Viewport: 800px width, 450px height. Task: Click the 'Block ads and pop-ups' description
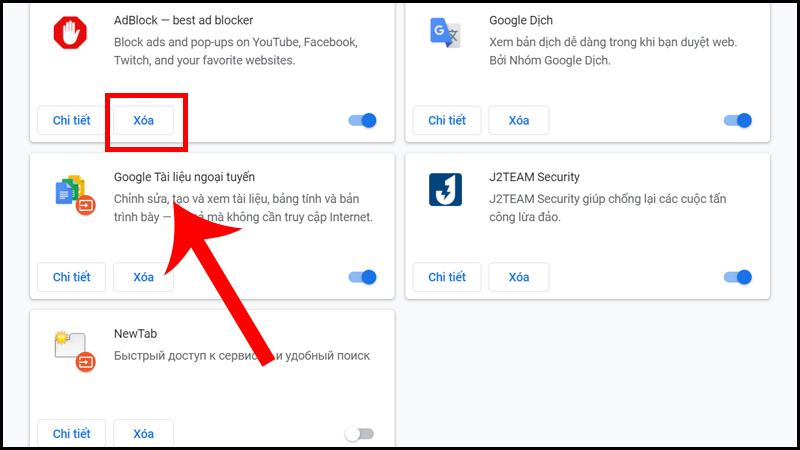coord(236,51)
